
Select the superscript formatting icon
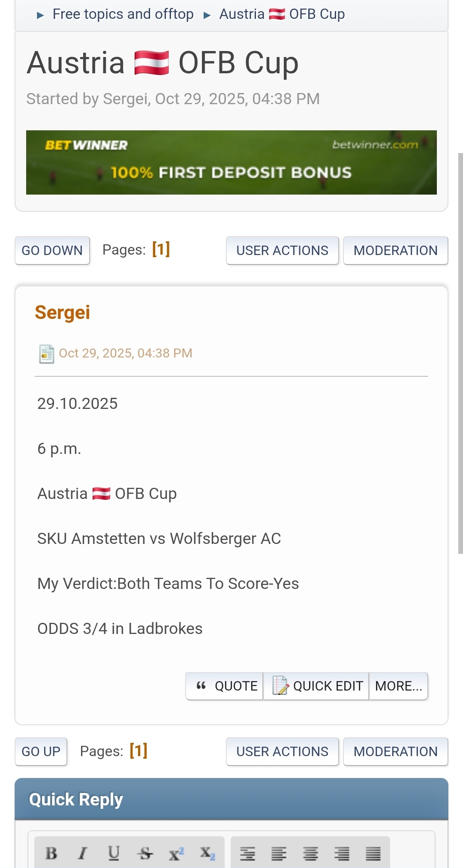pos(176,853)
